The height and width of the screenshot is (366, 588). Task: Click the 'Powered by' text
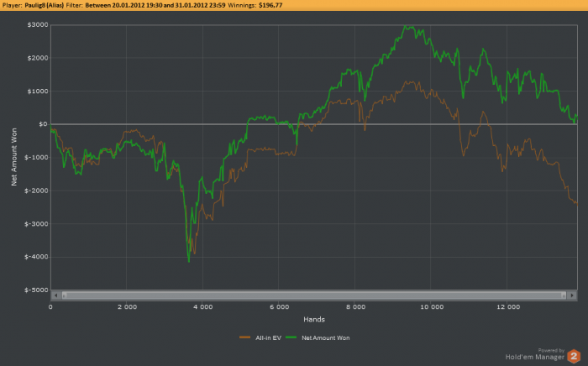(x=551, y=350)
